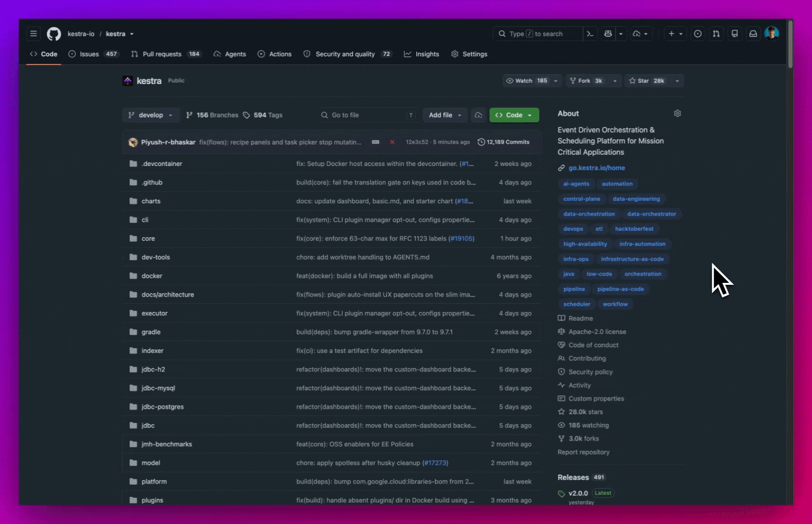
Task: Open the hamburger navigation menu
Action: point(33,33)
